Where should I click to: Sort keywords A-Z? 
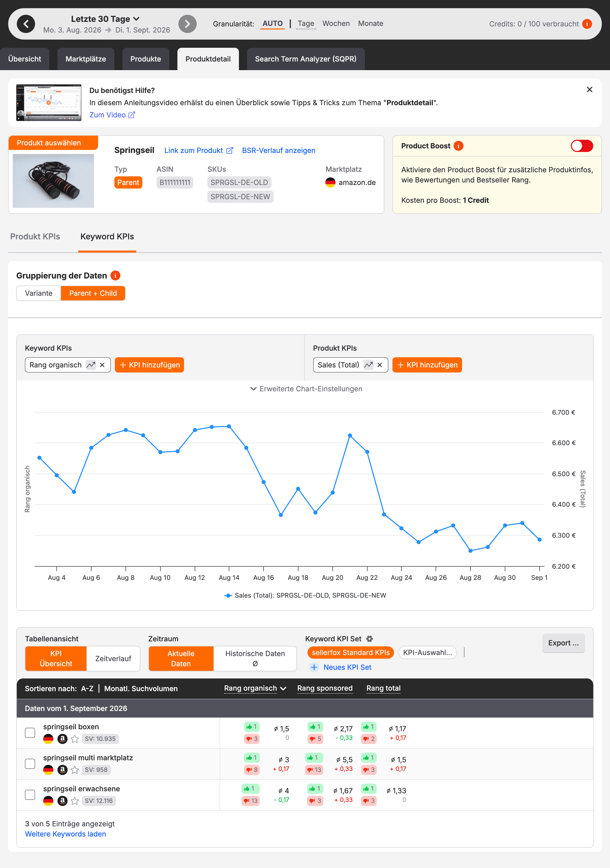pos(87,689)
